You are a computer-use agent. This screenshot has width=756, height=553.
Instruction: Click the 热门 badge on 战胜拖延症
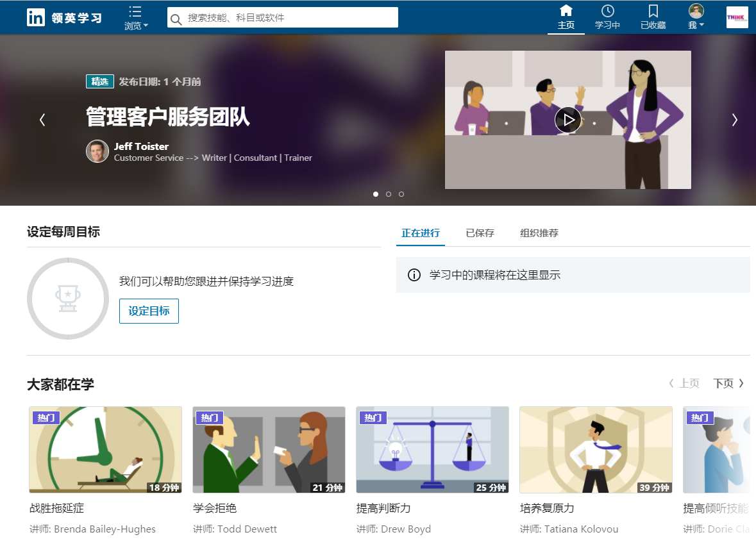coord(46,417)
